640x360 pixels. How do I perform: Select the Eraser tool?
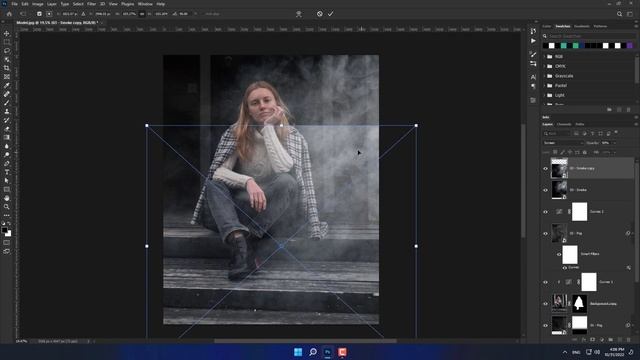click(x=7, y=129)
